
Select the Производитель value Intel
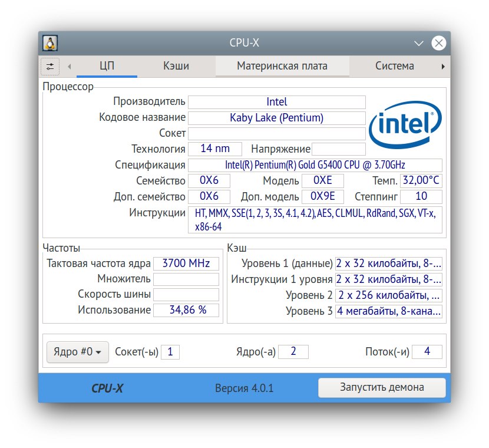click(277, 102)
